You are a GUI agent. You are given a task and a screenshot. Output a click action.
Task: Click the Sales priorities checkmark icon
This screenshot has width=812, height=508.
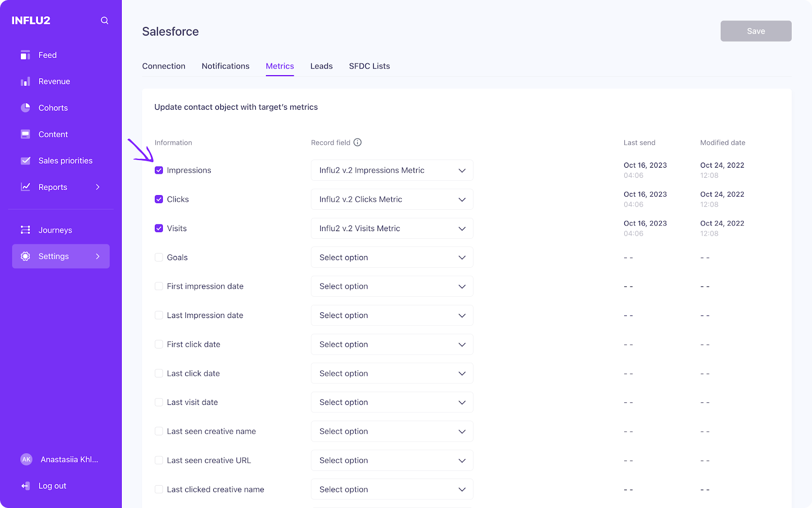[x=25, y=161]
